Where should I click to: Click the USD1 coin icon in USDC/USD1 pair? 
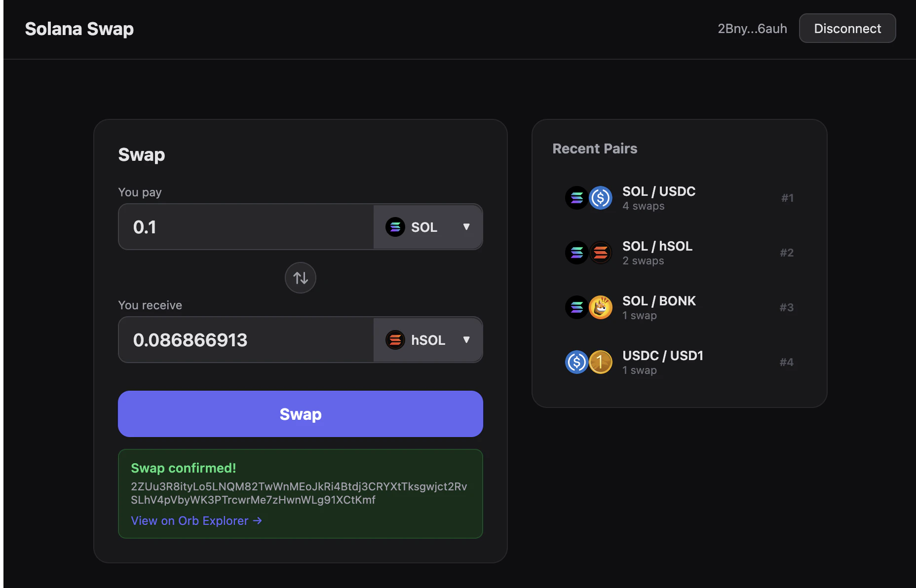(x=601, y=362)
